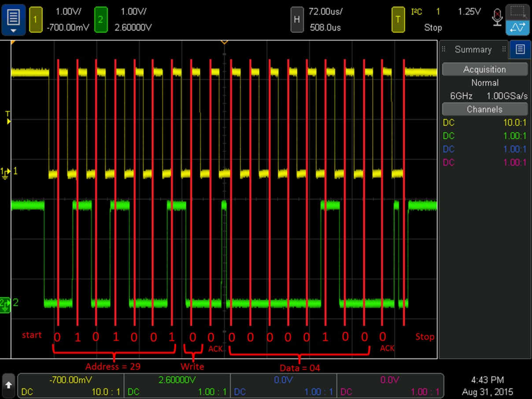Select bottom bar channel 1 cell
Image resolution: width=532 pixels, height=399 pixels.
(x=70, y=385)
